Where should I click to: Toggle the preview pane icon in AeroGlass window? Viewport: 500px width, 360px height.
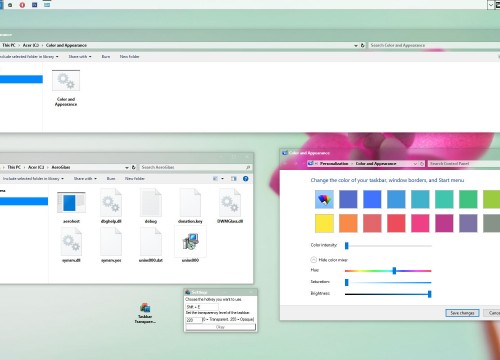tap(234, 179)
